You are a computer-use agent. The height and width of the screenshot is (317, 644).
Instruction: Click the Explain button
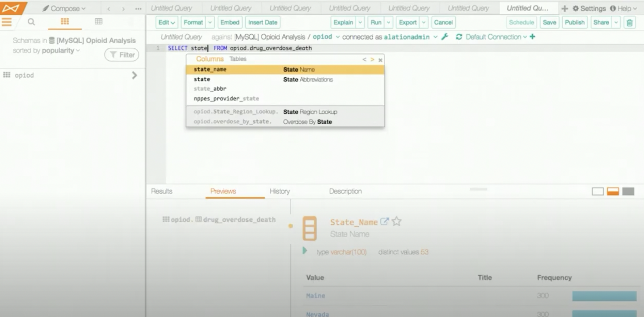coord(343,23)
